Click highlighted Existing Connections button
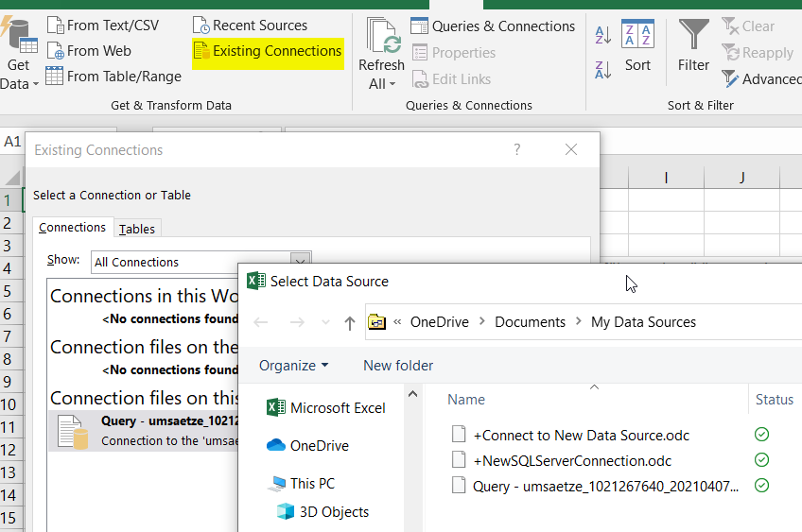This screenshot has height=532, width=802. point(268,51)
